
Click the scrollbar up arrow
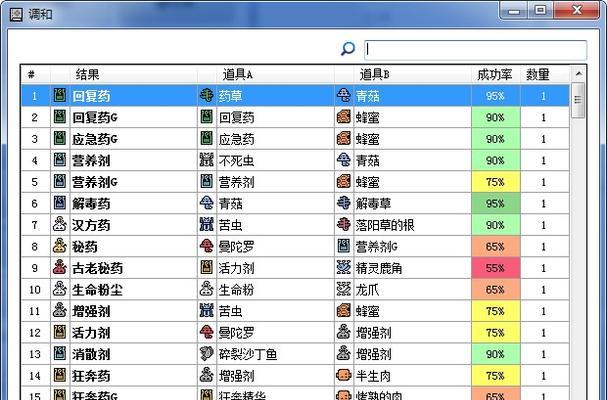click(x=578, y=74)
